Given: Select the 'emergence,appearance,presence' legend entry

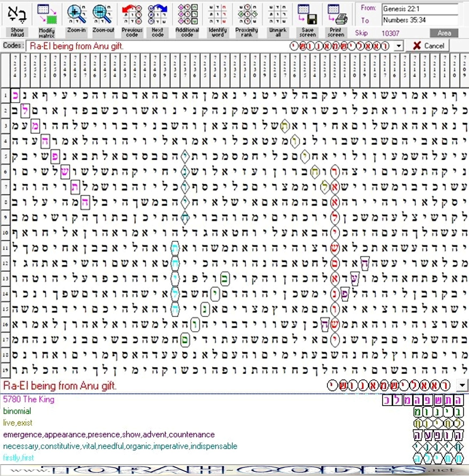Looking at the screenshot, I should click(109, 435).
